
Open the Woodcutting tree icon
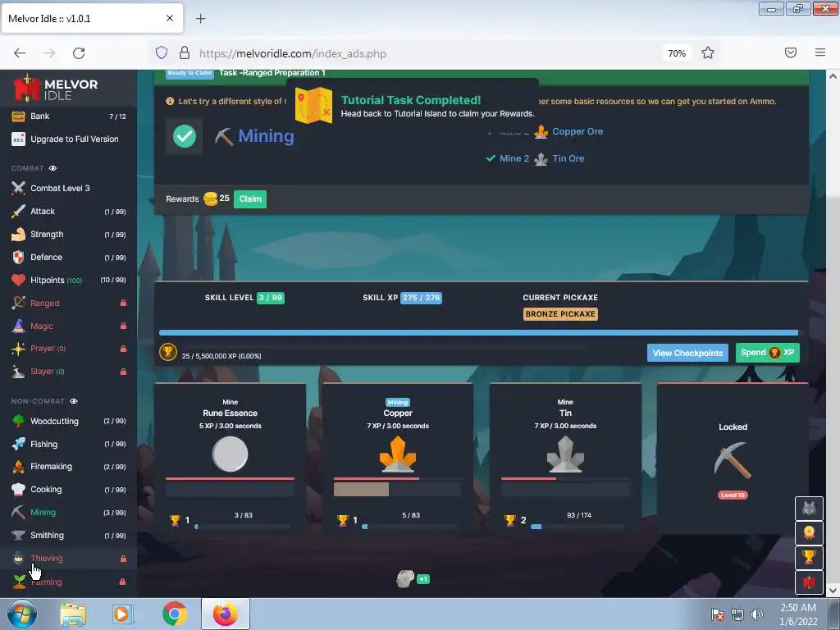coord(18,421)
